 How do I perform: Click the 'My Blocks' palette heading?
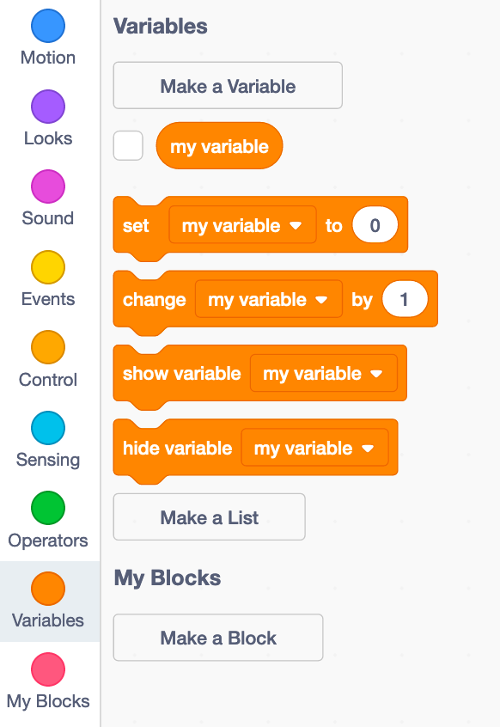[167, 578]
